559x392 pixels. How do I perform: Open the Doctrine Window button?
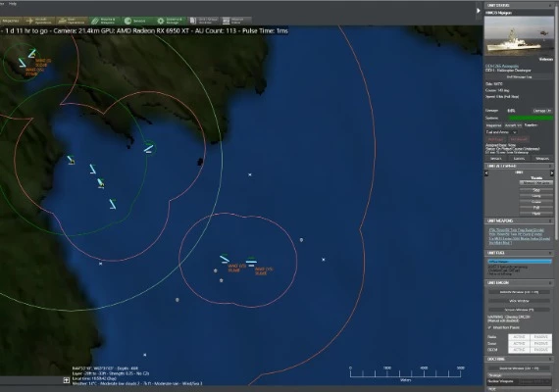click(x=519, y=368)
